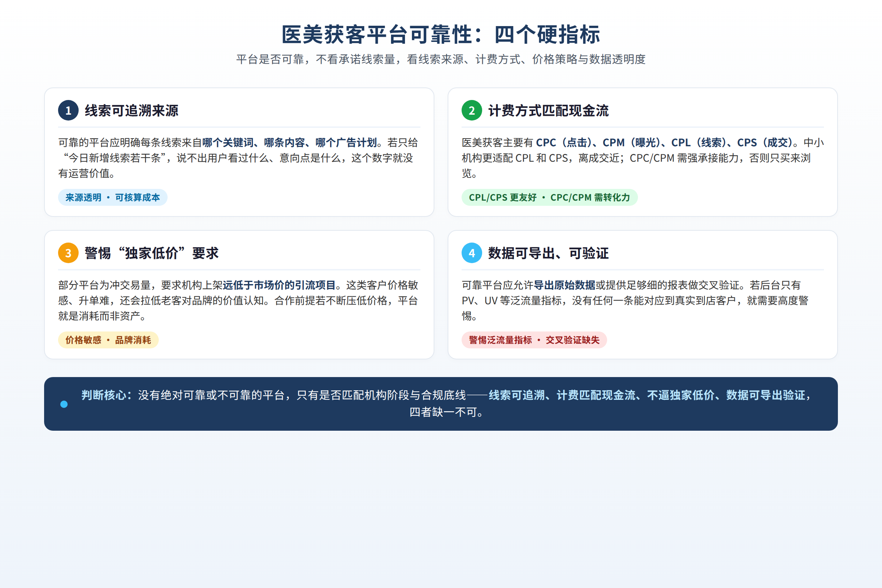Click the heading 数据可导出、可验证
The width and height of the screenshot is (882, 588).
(x=548, y=253)
